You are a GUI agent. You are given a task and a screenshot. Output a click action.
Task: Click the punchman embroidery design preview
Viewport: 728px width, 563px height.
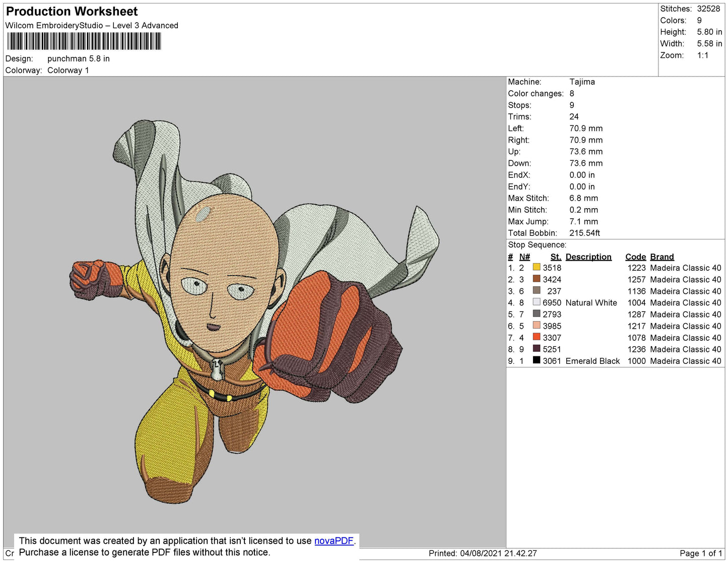pyautogui.click(x=254, y=311)
